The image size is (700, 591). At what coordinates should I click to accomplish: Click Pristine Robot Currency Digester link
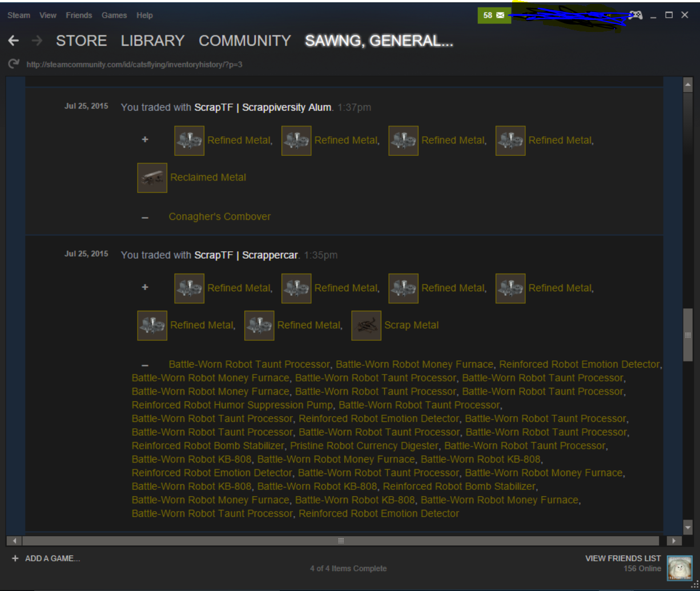(x=364, y=445)
